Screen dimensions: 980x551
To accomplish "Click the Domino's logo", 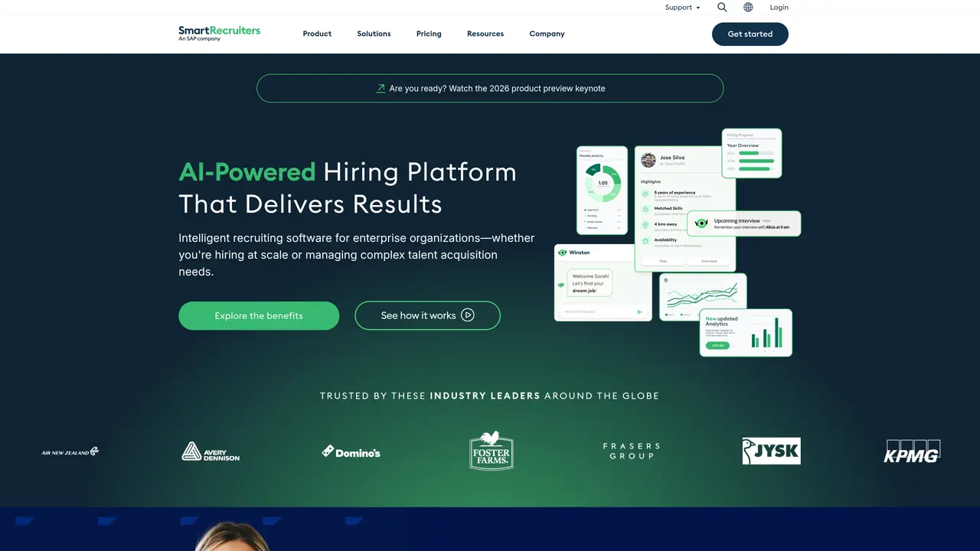I will pyautogui.click(x=351, y=452).
